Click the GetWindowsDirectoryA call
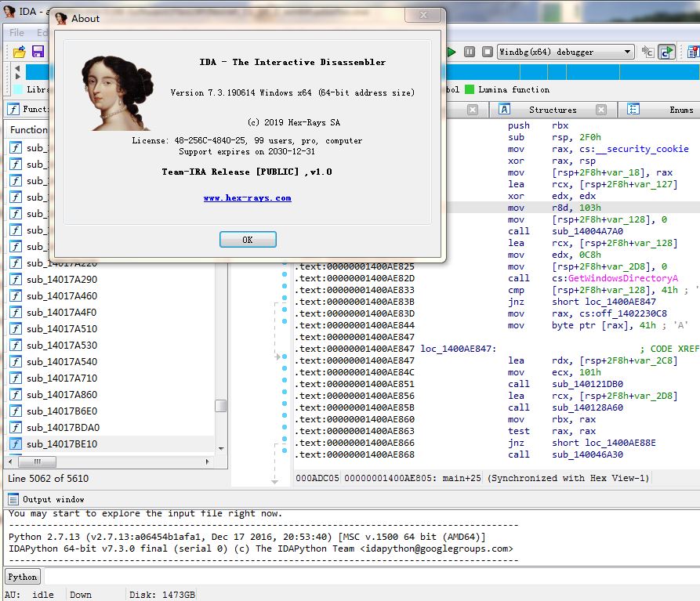The width and height of the screenshot is (700, 601). tap(622, 278)
